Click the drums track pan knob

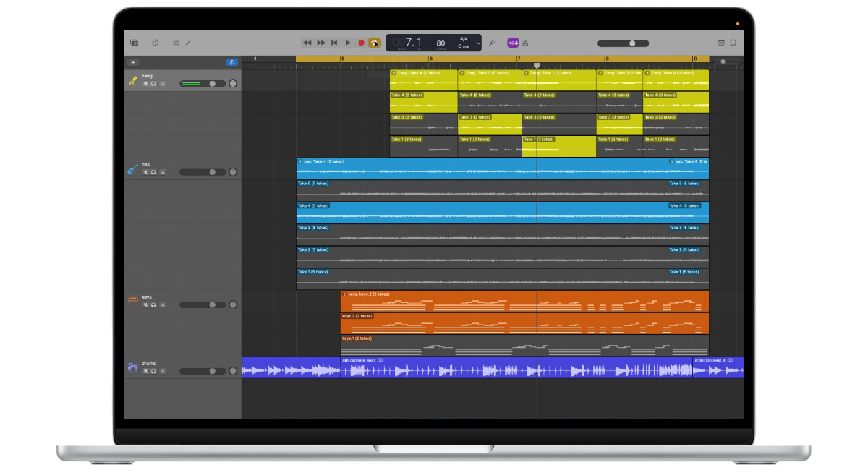pyautogui.click(x=233, y=371)
